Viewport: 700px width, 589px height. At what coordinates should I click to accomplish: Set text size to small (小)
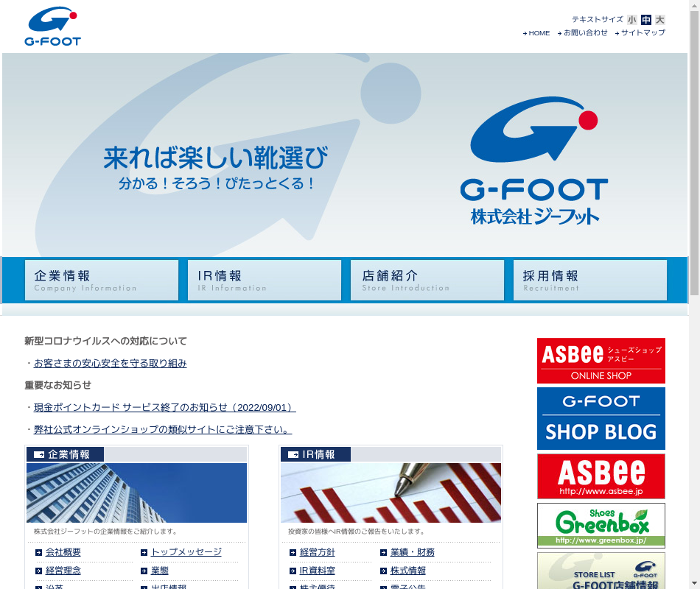tap(631, 20)
